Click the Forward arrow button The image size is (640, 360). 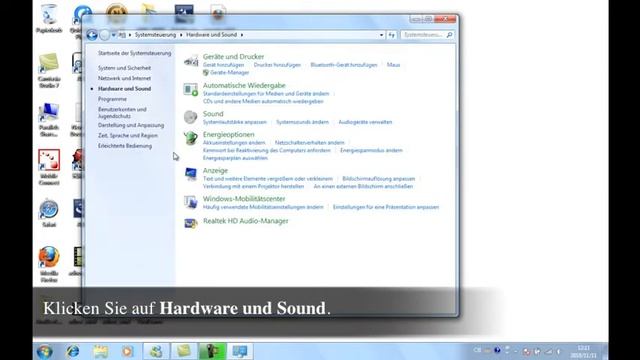pyautogui.click(x=104, y=35)
